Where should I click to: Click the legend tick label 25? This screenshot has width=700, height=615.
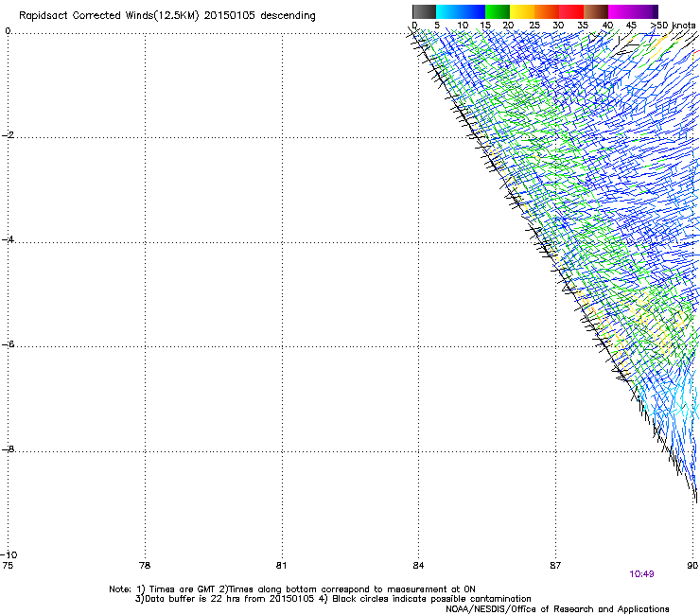534,26
